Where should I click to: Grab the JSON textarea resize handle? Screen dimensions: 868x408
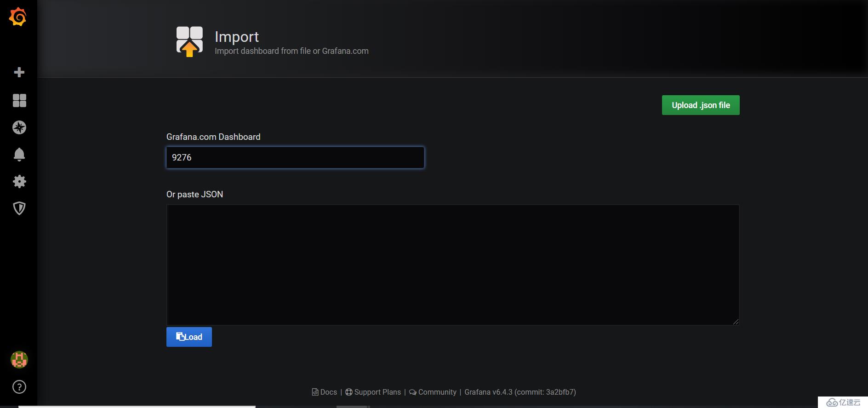point(736,322)
